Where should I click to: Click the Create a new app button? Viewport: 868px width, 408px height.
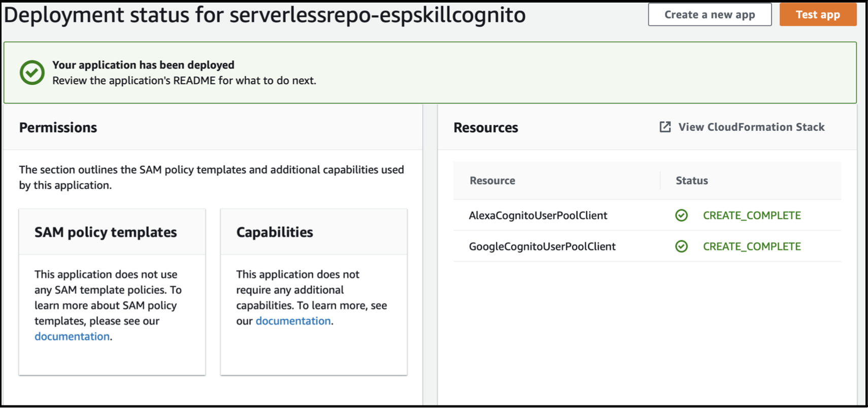pyautogui.click(x=710, y=15)
